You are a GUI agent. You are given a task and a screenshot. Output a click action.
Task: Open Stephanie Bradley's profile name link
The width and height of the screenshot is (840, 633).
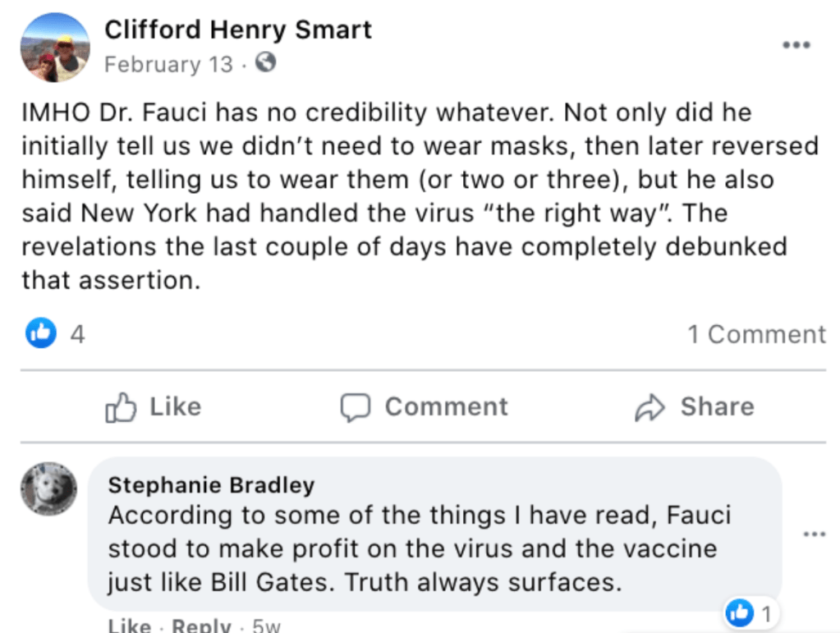[211, 485]
